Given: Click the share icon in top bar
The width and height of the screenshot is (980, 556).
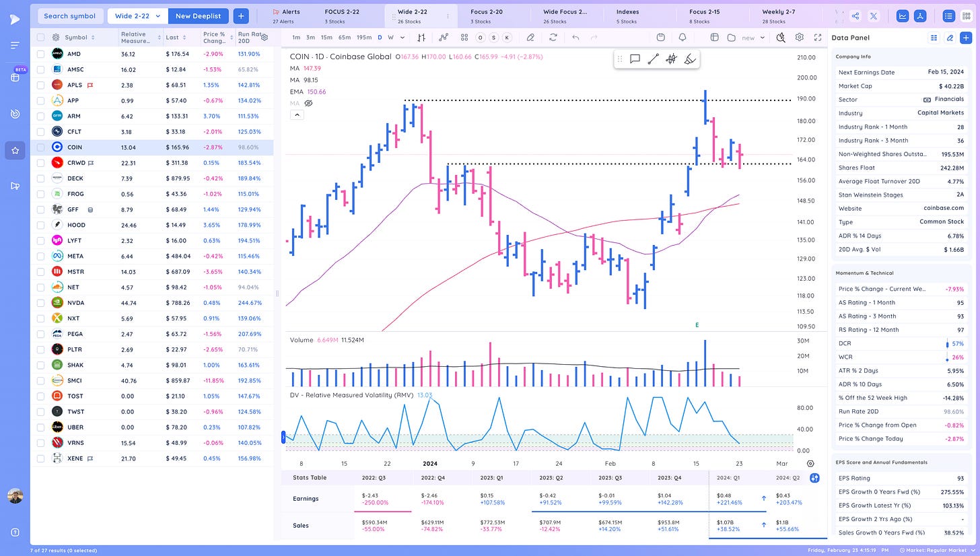Looking at the screenshot, I should point(855,16).
